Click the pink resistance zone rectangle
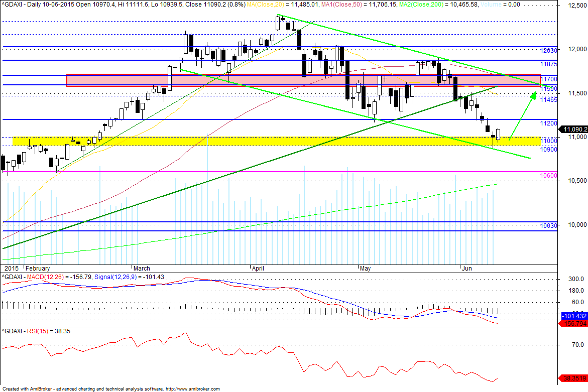 tap(303, 81)
